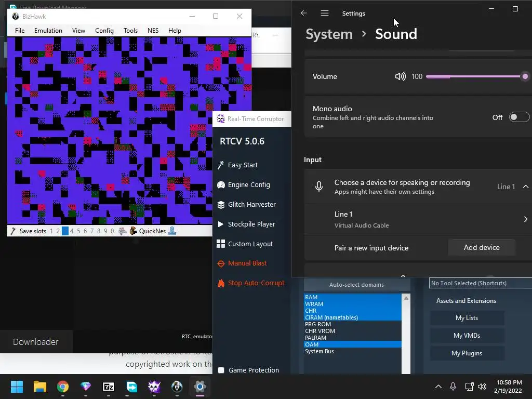Click Stop Auto-Corrupt flame icon
Screen dimensions: 532x399
221,283
